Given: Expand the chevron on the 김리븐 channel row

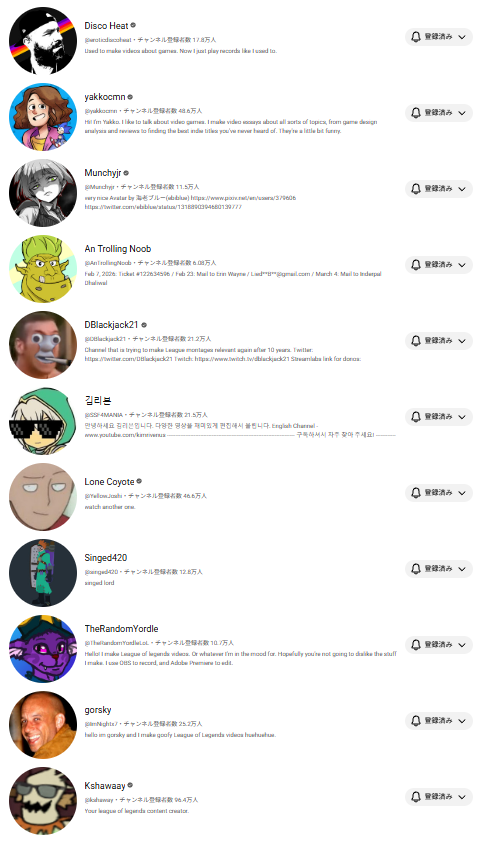Looking at the screenshot, I should click(x=462, y=417).
